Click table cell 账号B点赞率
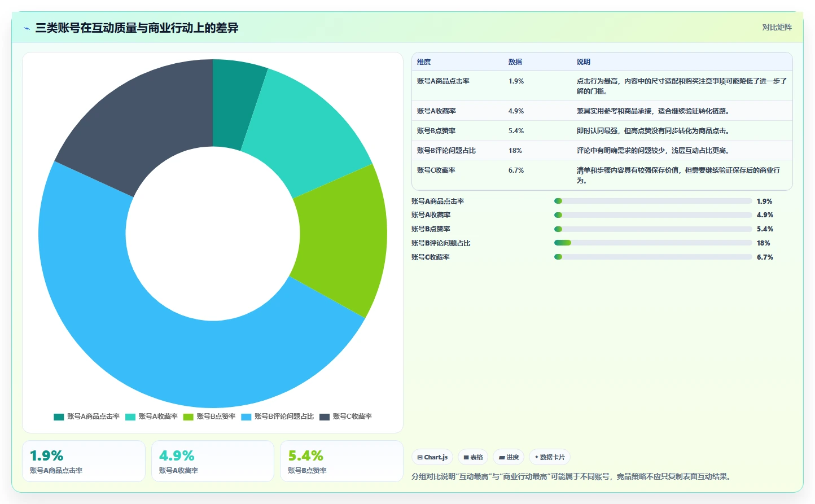The image size is (815, 504). click(436, 131)
